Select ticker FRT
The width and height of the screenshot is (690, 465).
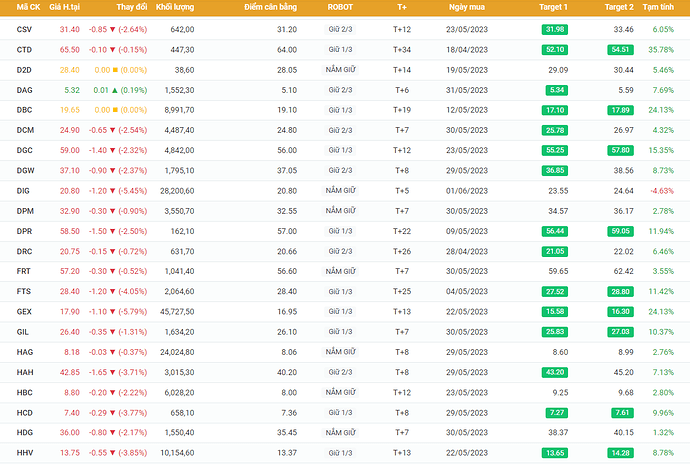point(23,271)
